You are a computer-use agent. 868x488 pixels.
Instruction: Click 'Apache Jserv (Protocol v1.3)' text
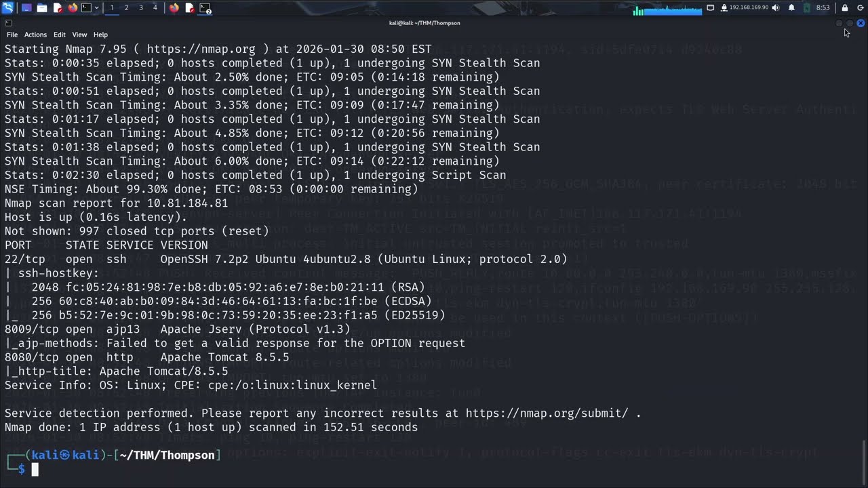point(256,329)
